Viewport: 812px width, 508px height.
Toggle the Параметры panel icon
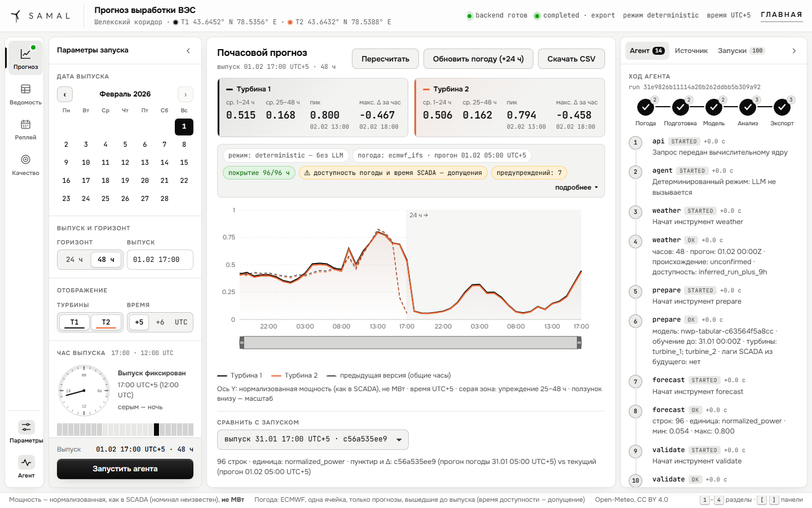pyautogui.click(x=26, y=432)
